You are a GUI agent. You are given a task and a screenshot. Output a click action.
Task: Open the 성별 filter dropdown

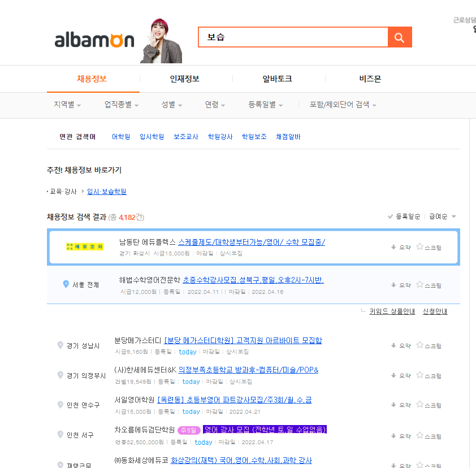pos(171,105)
